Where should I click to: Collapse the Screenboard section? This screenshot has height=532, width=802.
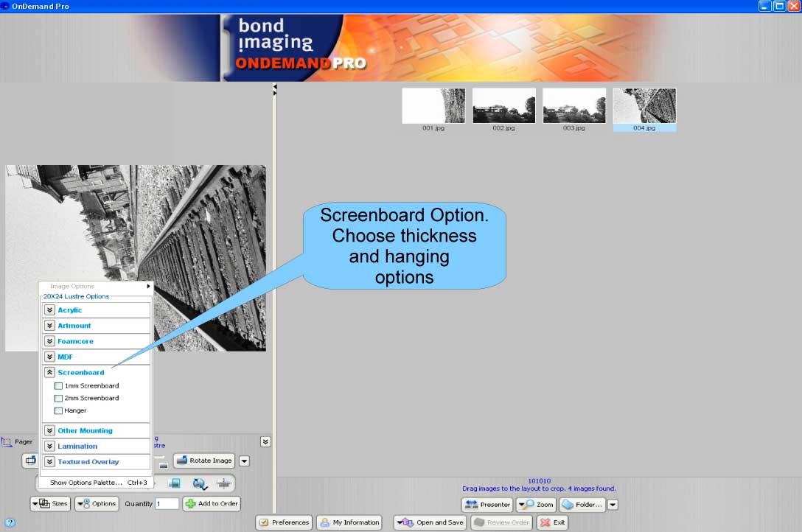tap(49, 372)
